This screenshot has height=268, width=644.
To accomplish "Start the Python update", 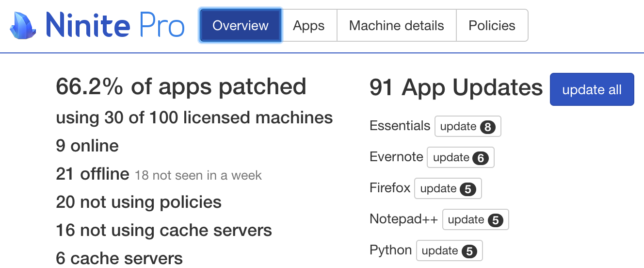I will 449,251.
